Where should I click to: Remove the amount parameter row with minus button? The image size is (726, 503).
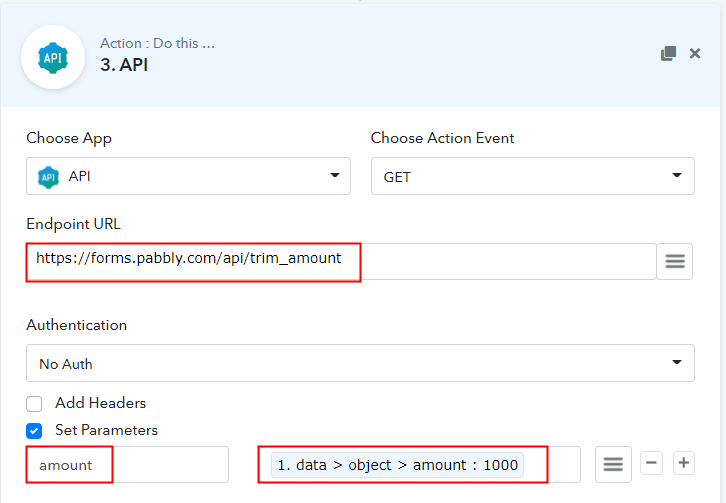(x=651, y=463)
